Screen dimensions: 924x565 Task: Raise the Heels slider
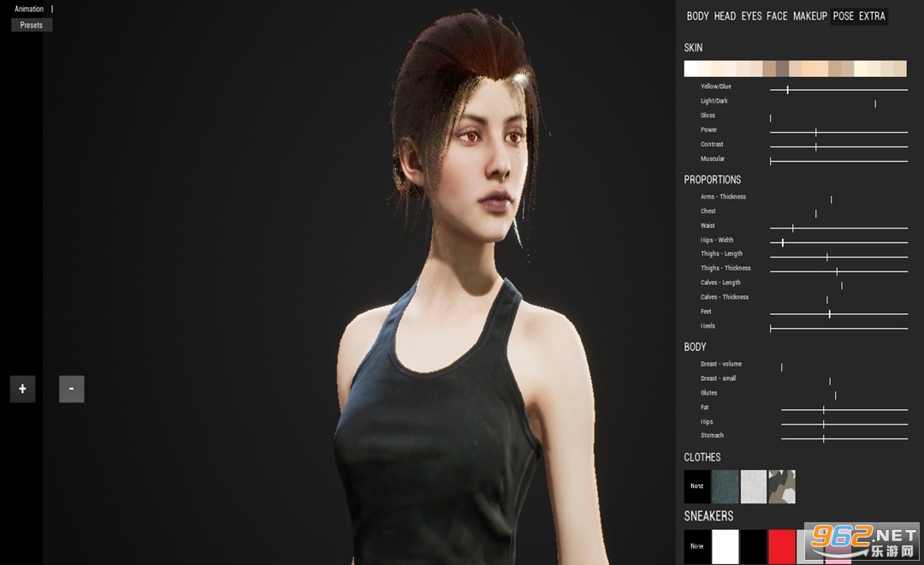(x=838, y=329)
